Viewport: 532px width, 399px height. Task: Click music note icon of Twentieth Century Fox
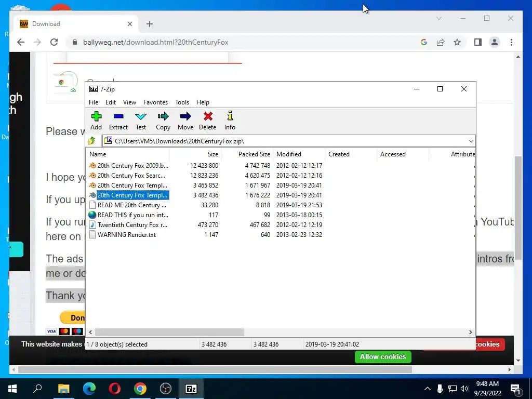tap(92, 224)
